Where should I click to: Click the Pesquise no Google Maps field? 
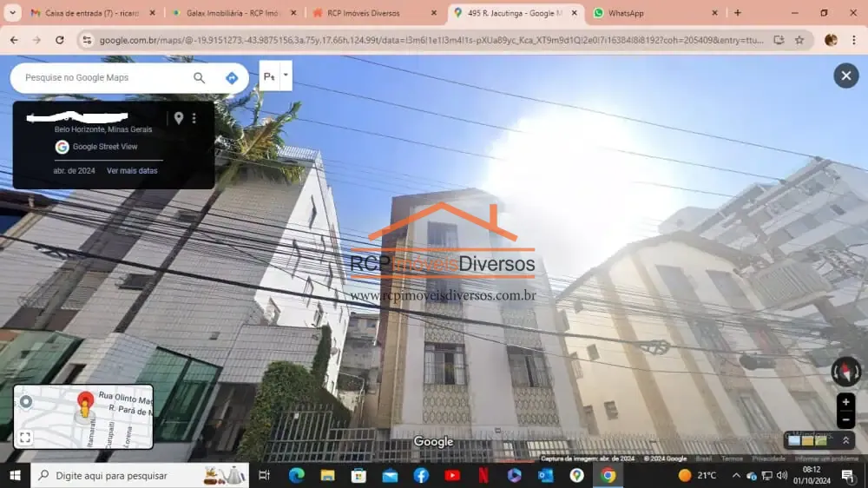tap(105, 77)
